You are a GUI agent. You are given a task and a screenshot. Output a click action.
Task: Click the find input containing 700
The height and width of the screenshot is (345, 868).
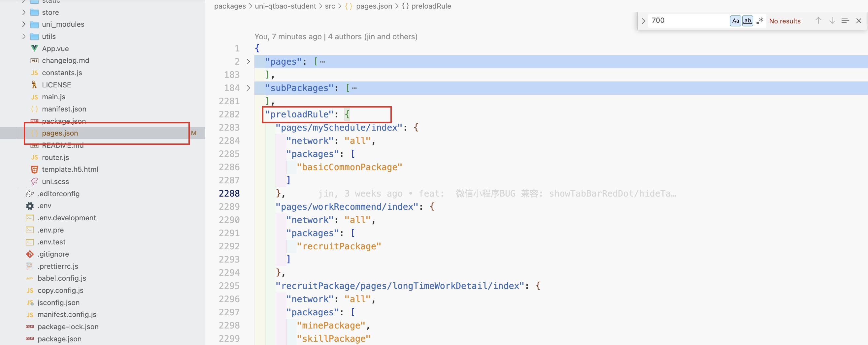pyautogui.click(x=688, y=20)
